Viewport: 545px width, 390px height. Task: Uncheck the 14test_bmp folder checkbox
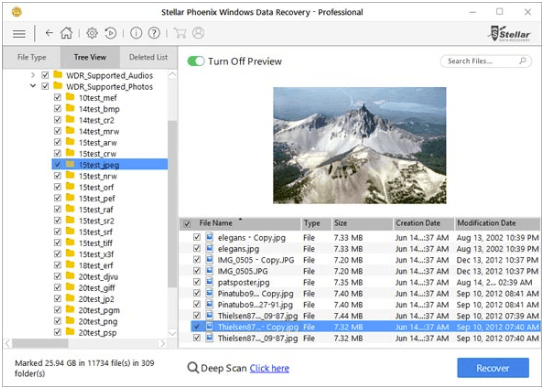click(x=58, y=109)
